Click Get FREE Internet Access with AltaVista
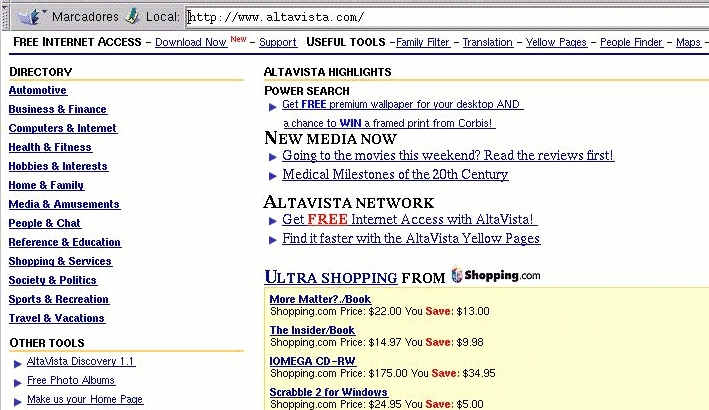The width and height of the screenshot is (709, 410). [x=409, y=219]
